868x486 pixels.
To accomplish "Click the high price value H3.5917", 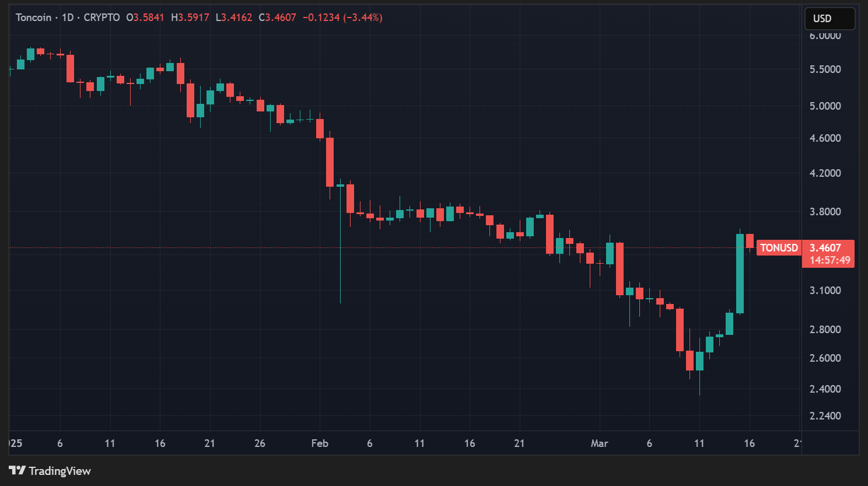I will 190,18.
